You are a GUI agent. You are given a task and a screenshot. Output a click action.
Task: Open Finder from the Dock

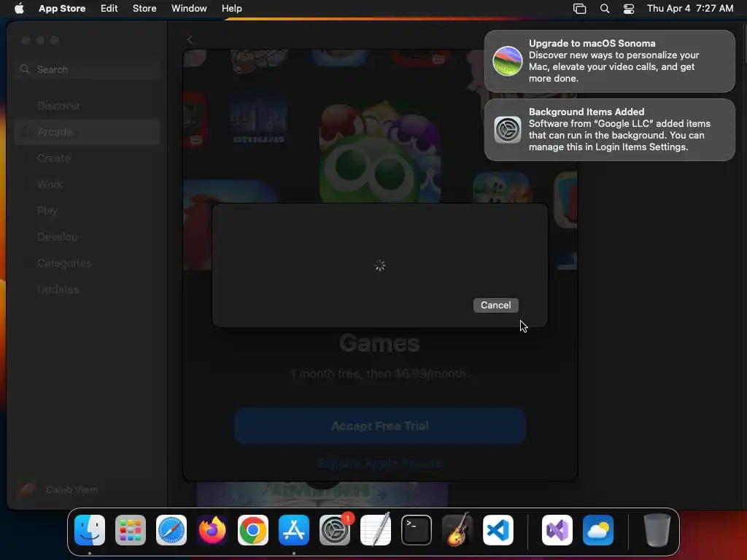pos(90,530)
